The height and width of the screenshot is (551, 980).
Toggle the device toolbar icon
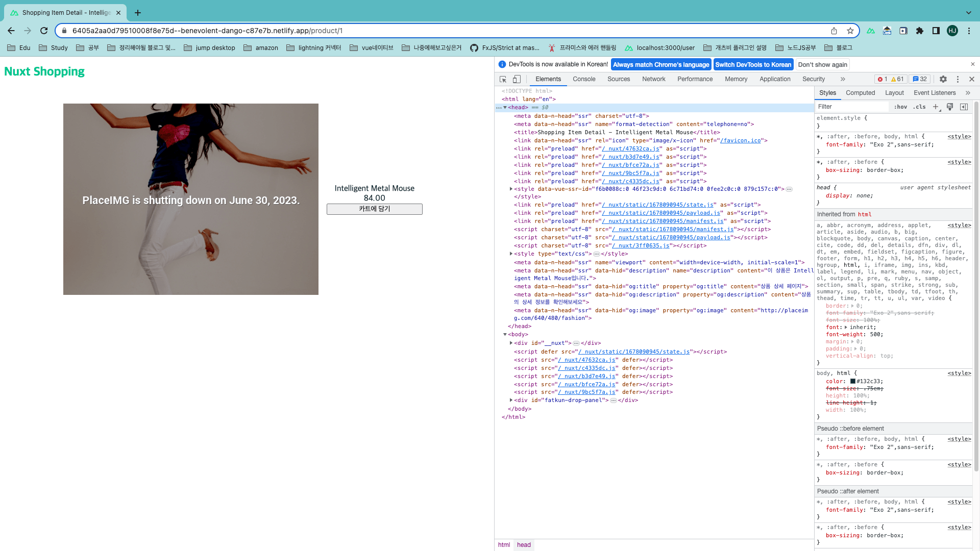pos(517,79)
